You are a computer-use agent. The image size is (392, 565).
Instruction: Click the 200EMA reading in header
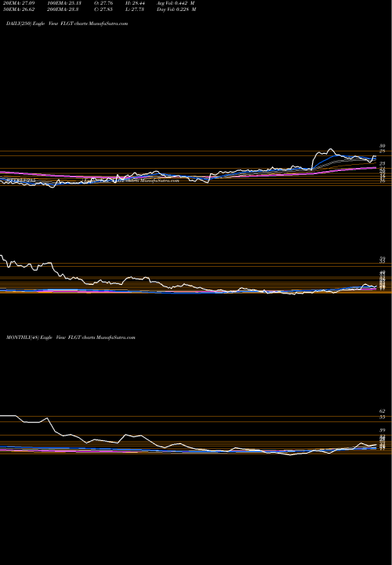pyautogui.click(x=64, y=9)
